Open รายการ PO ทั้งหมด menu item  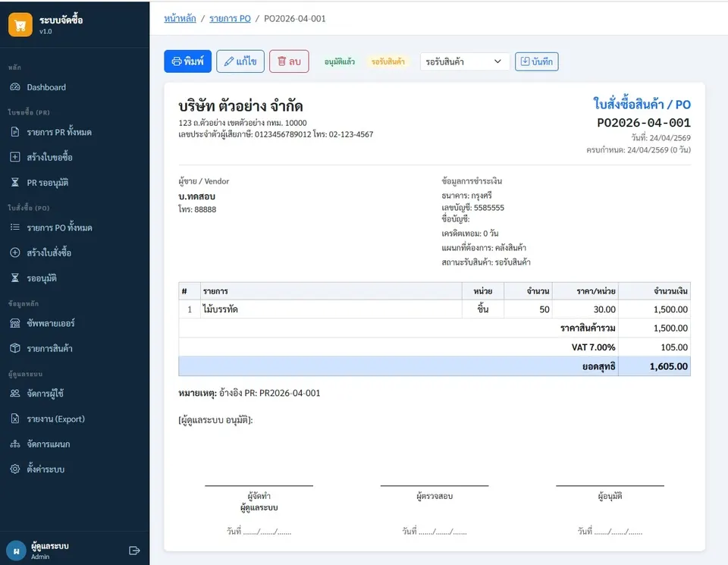click(75, 228)
